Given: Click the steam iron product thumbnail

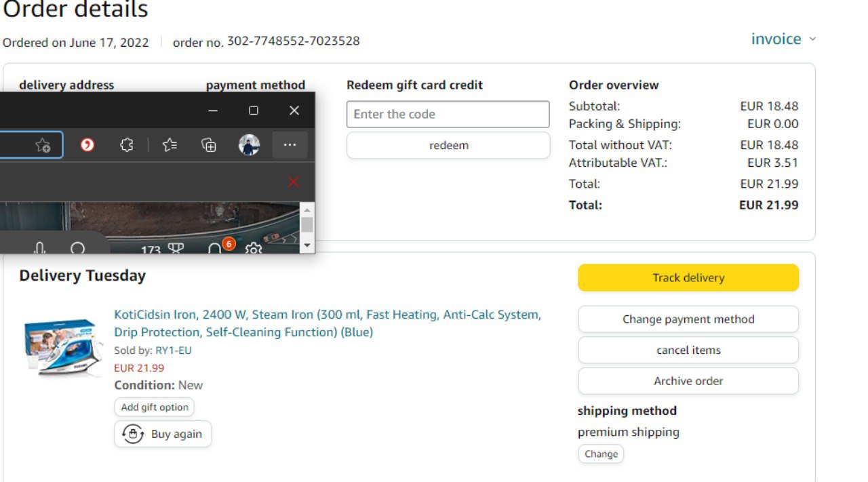Looking at the screenshot, I should coord(63,346).
